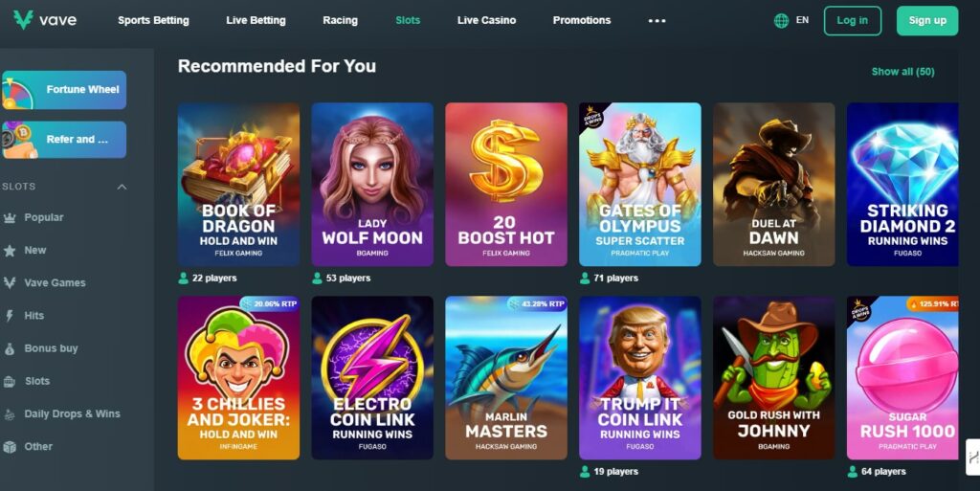Click the Sign up button
Screen dimensions: 980x491
coord(927,21)
